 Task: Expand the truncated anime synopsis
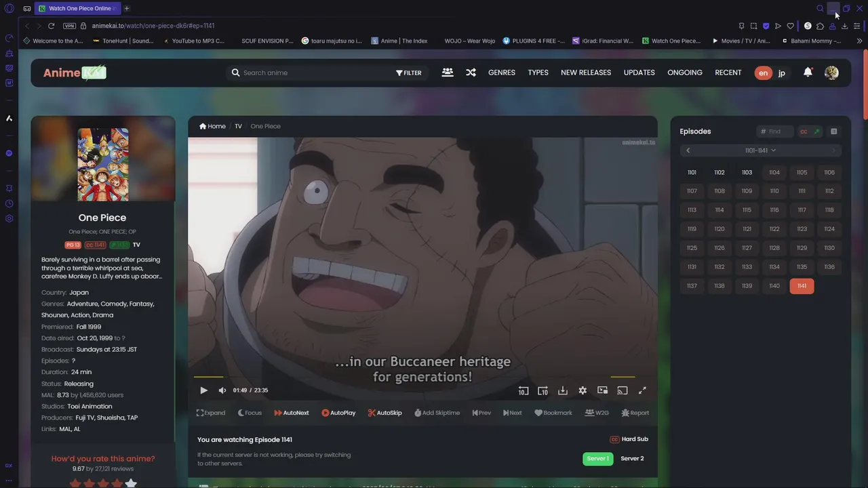tap(102, 268)
